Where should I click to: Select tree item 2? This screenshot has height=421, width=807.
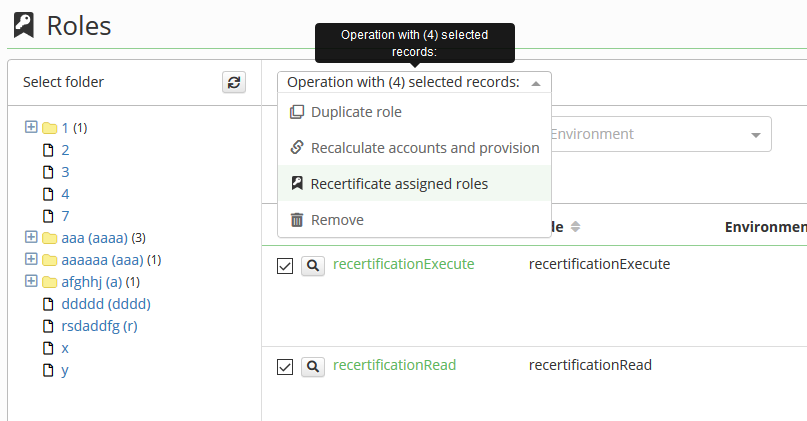65,150
